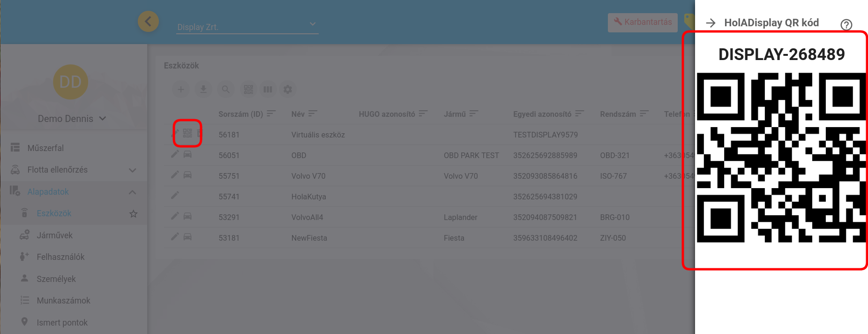
Task: Expand the Flotta ellenőrzés menu section
Action: pyautogui.click(x=132, y=170)
